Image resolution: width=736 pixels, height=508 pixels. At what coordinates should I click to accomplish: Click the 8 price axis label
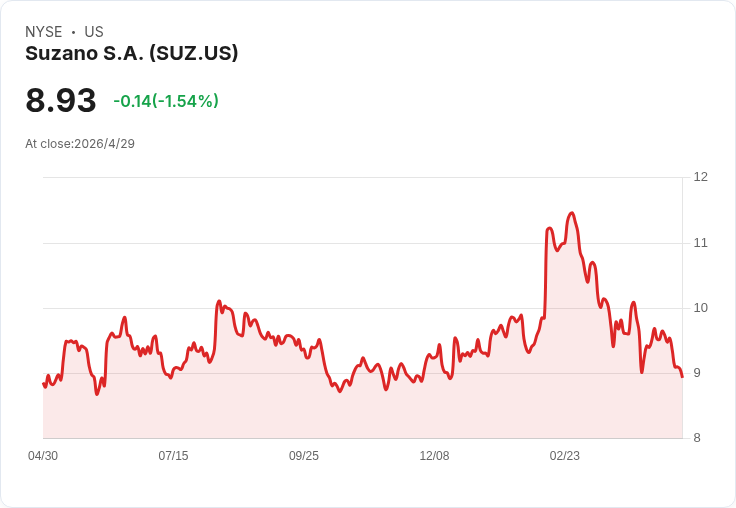697,438
